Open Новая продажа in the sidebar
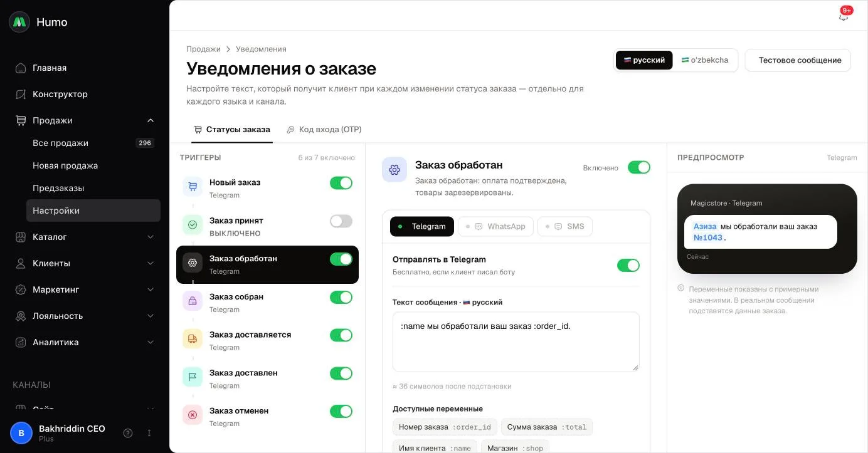Image resolution: width=868 pixels, height=453 pixels. pos(93,165)
